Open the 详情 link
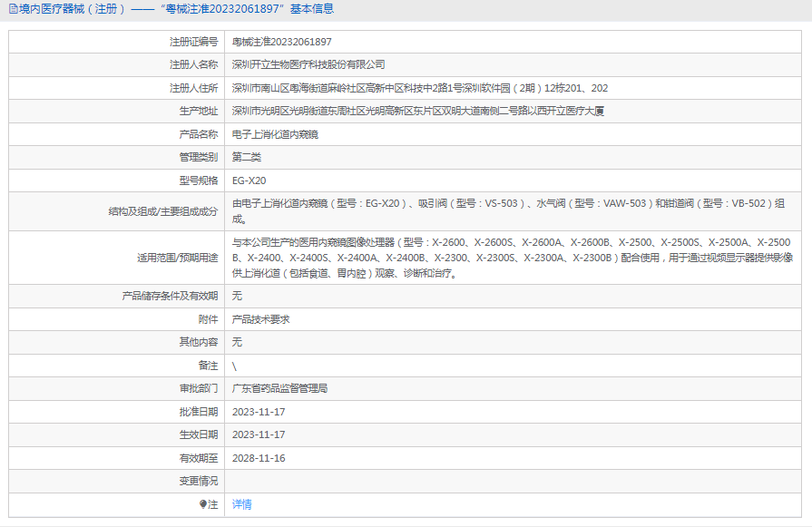Viewport: 812px width, 527px height. pyautogui.click(x=242, y=504)
